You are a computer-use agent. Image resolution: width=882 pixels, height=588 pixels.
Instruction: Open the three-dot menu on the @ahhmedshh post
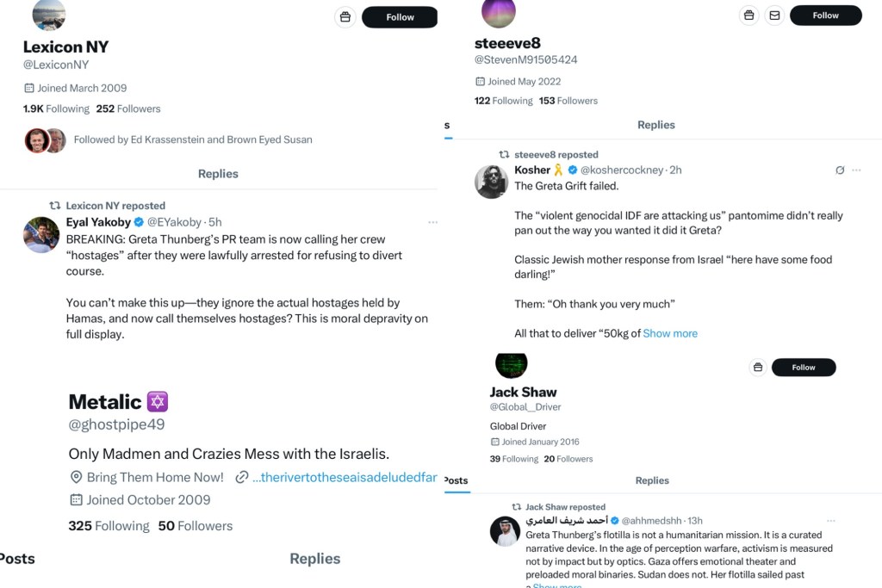830,521
